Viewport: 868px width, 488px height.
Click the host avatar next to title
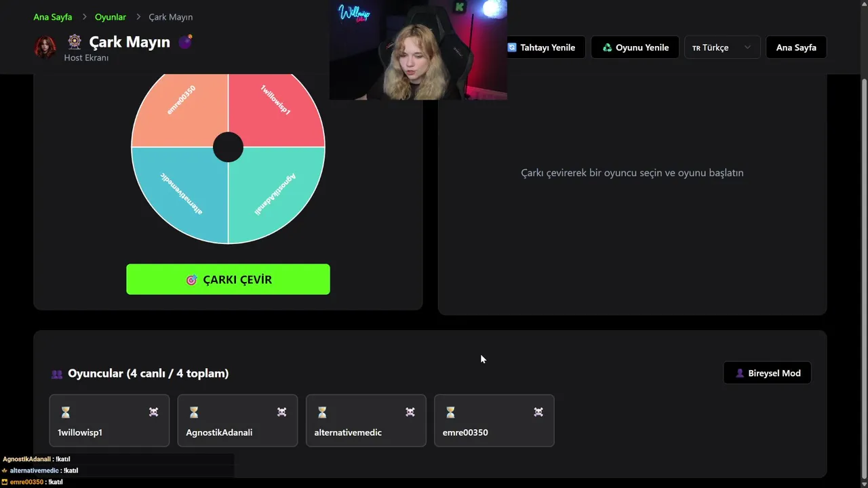(x=45, y=47)
